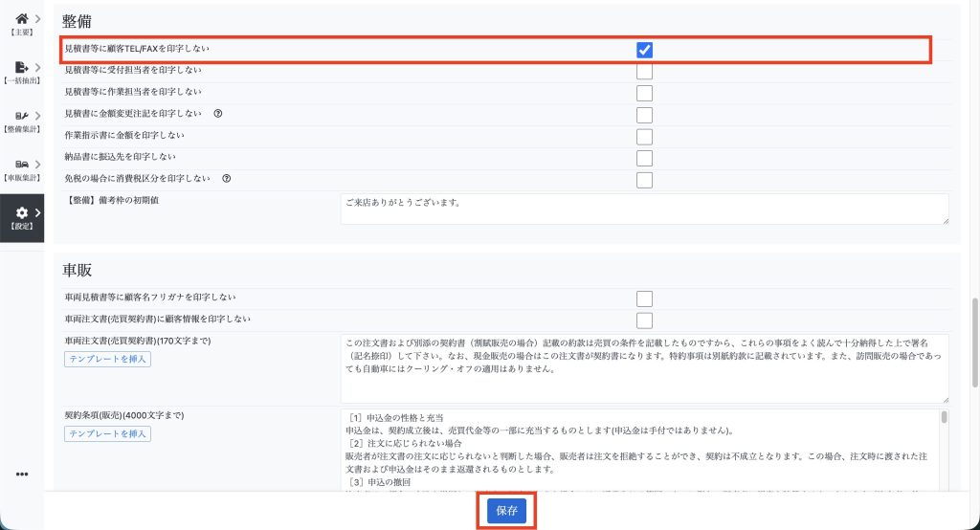Expand the chevron next to the home icon
980x530 pixels.
click(37, 18)
